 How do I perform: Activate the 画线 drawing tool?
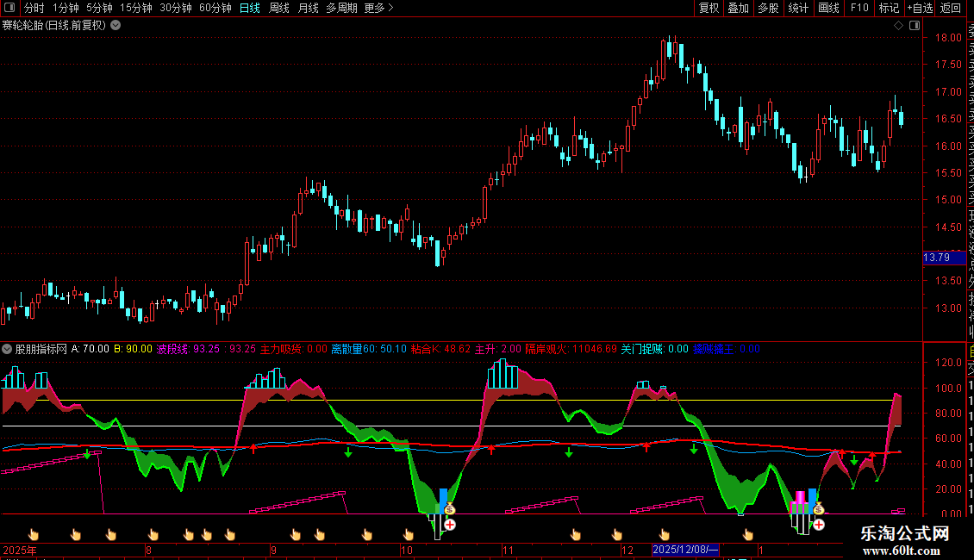click(x=828, y=8)
